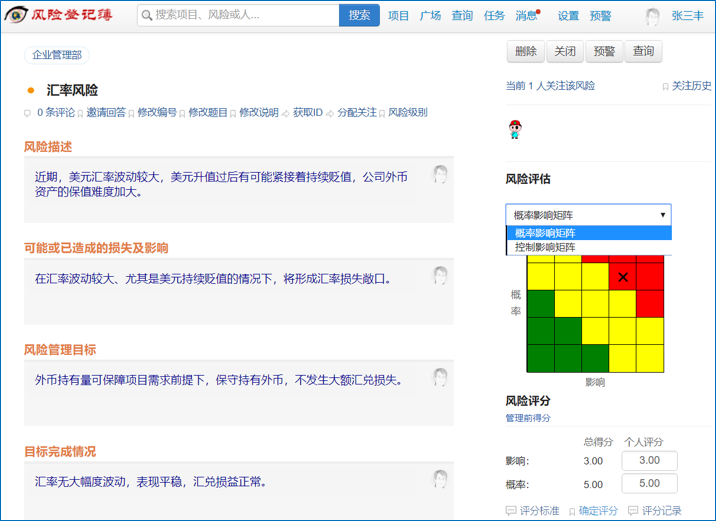Viewport: 716px width, 521px height.
Task: Click 评分标准 link
Action: click(x=539, y=510)
